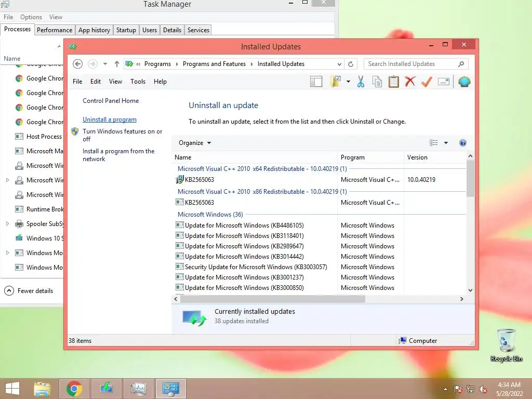Open the Edit menu
This screenshot has height=399, width=532.
pyautogui.click(x=96, y=82)
